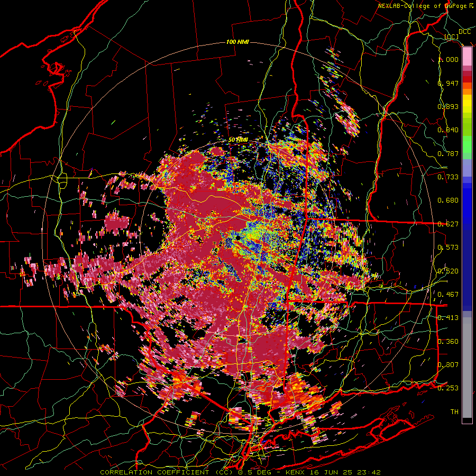This screenshot has width=476, height=476.
Task: Click the TH threshold label
Action: [454, 412]
